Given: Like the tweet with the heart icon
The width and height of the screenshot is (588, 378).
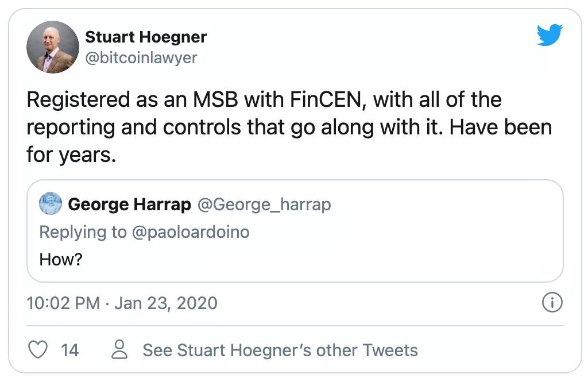Looking at the screenshot, I should pyautogui.click(x=37, y=349).
